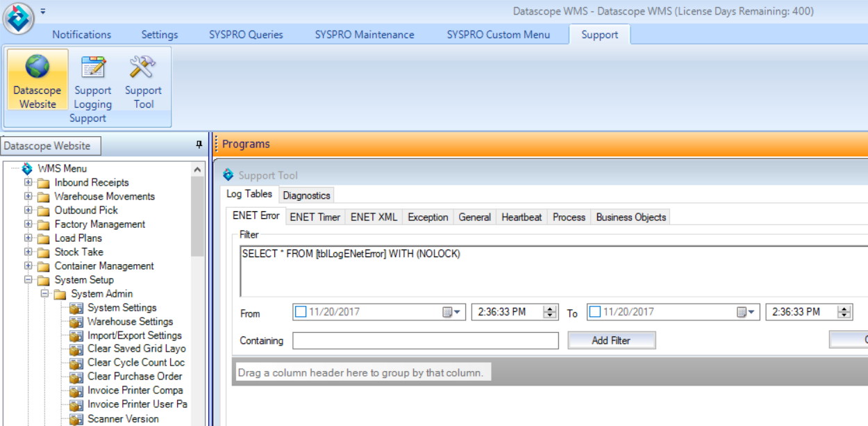Image resolution: width=868 pixels, height=426 pixels.
Task: Open the SYSPRO Maintenance ribbon tab
Action: [365, 34]
